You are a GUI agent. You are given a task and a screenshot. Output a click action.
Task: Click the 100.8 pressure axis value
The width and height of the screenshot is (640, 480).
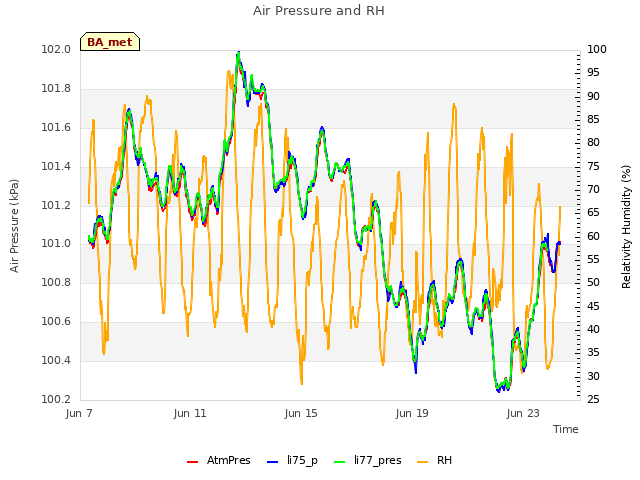[x=56, y=282]
